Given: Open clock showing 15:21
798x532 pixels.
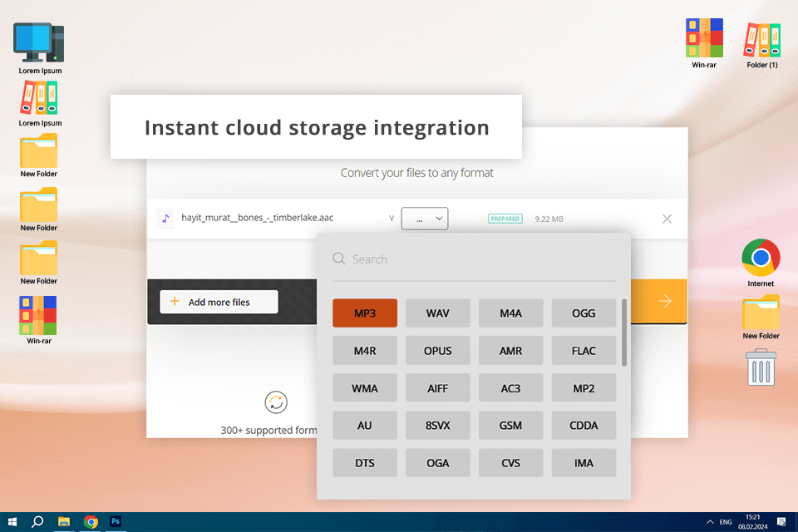Looking at the screenshot, I should click(x=753, y=522).
